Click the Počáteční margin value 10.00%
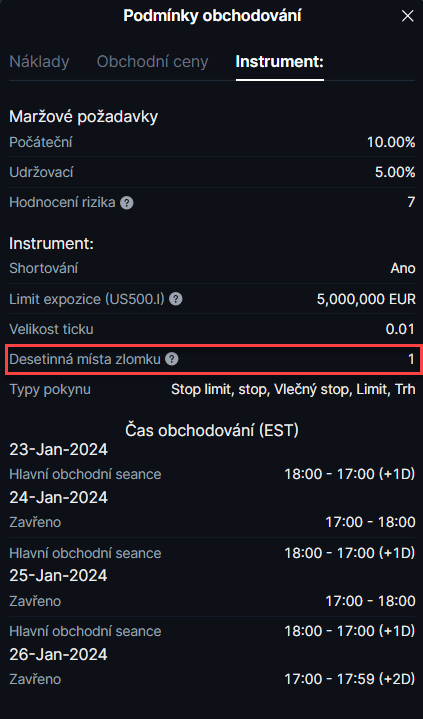This screenshot has width=423, height=719. click(391, 142)
